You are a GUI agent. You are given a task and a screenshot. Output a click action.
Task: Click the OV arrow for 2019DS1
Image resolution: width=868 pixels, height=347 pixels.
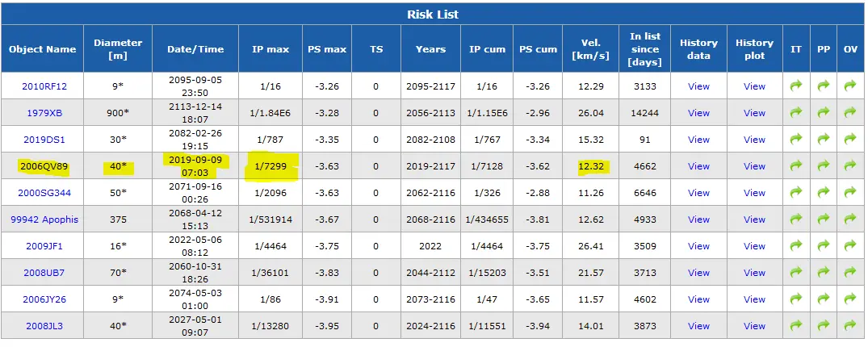click(x=849, y=139)
